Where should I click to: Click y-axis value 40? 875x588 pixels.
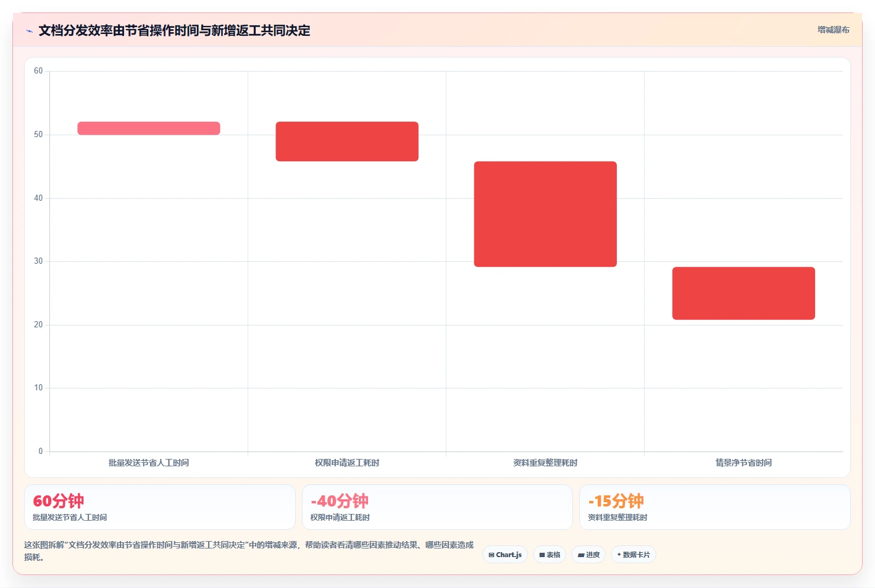coord(38,198)
